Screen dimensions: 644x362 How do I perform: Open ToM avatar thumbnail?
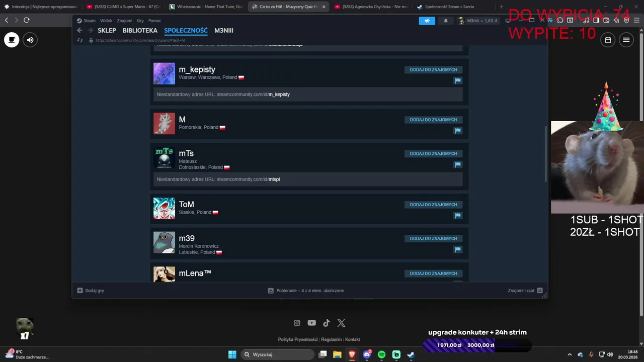pyautogui.click(x=164, y=209)
